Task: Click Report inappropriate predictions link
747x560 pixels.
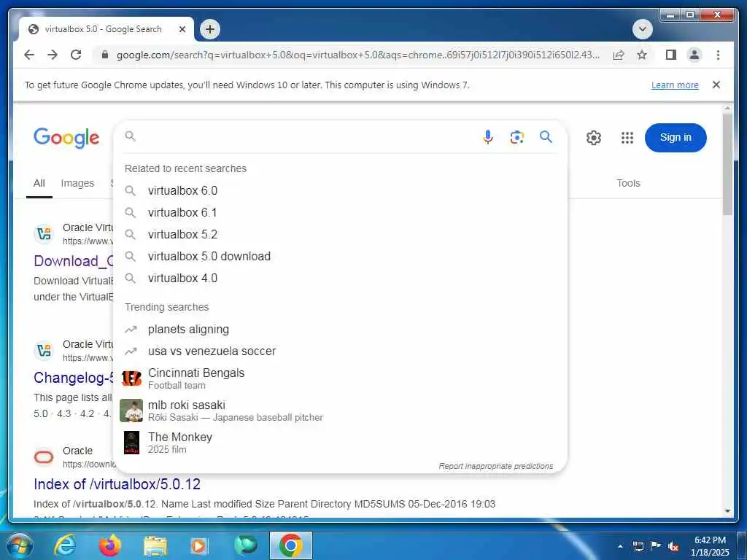Action: (x=496, y=466)
